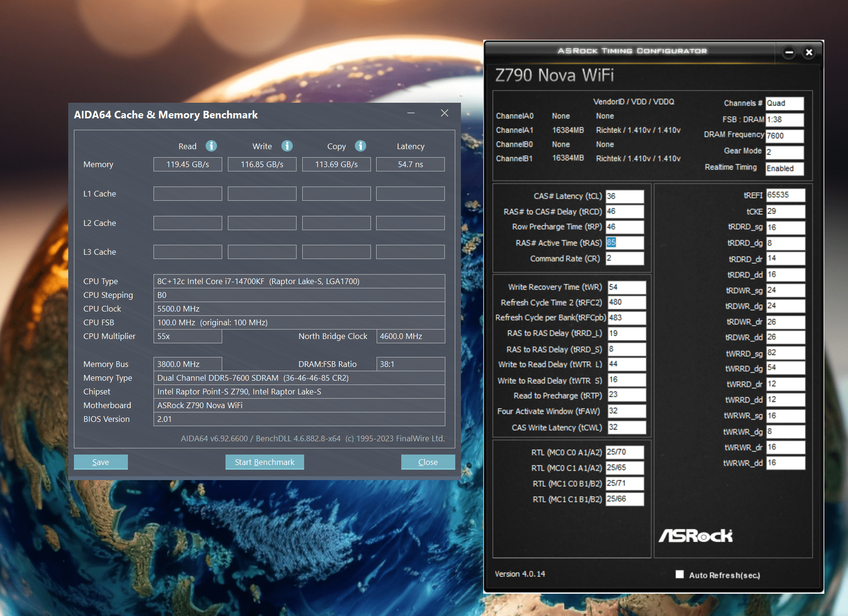
Task: Close the AIDA64 benchmark window via X
Action: click(x=444, y=113)
